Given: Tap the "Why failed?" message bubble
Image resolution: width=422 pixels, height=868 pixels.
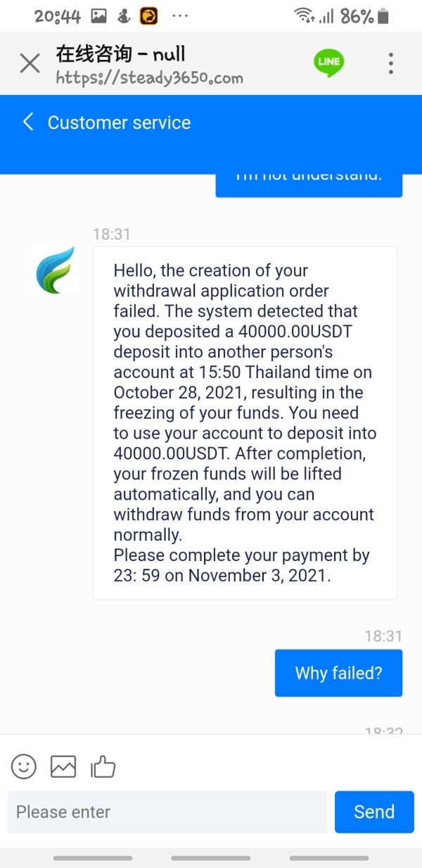Looking at the screenshot, I should 338,673.
